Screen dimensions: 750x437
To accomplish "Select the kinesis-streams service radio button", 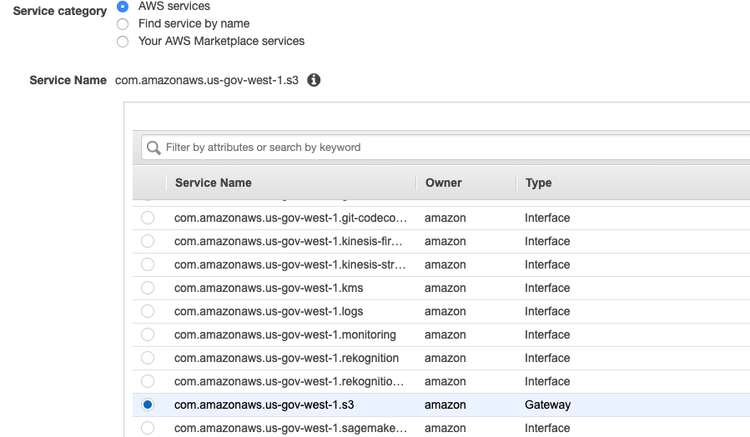I will pyautogui.click(x=148, y=265).
